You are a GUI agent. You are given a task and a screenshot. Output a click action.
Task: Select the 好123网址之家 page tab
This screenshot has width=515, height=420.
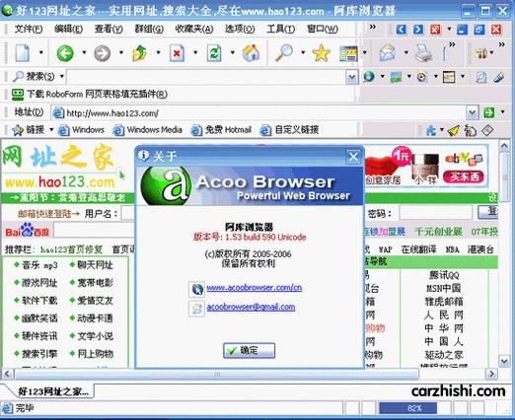pos(52,391)
